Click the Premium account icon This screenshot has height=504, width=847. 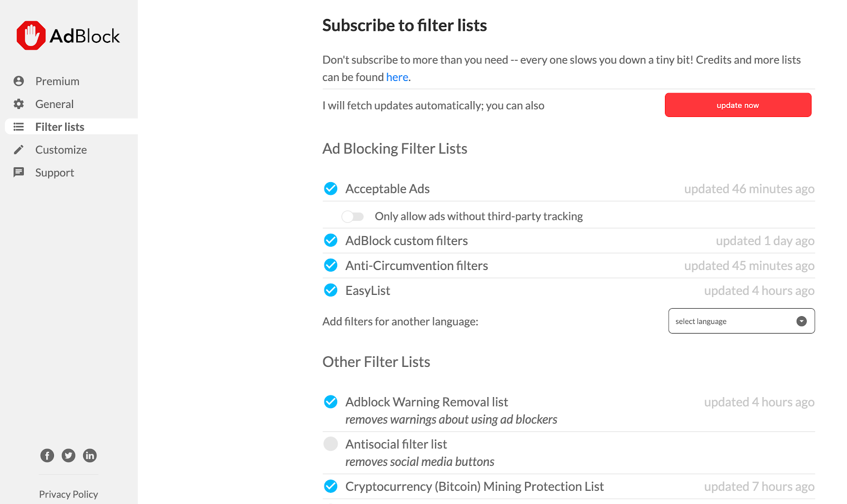(19, 81)
